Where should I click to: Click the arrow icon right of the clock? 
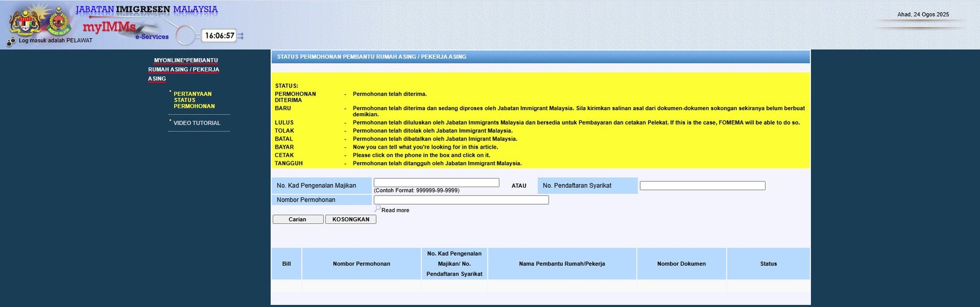241,36
